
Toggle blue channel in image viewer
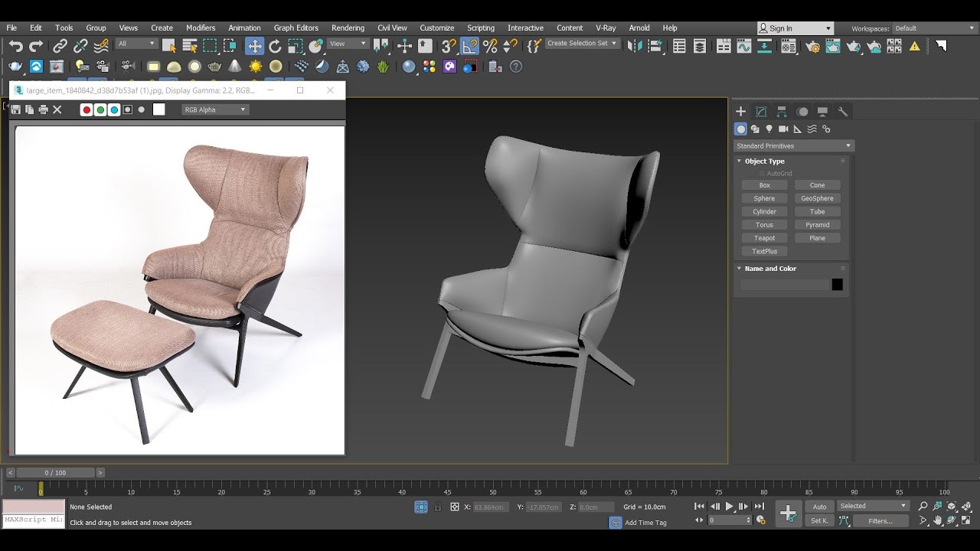(x=114, y=109)
